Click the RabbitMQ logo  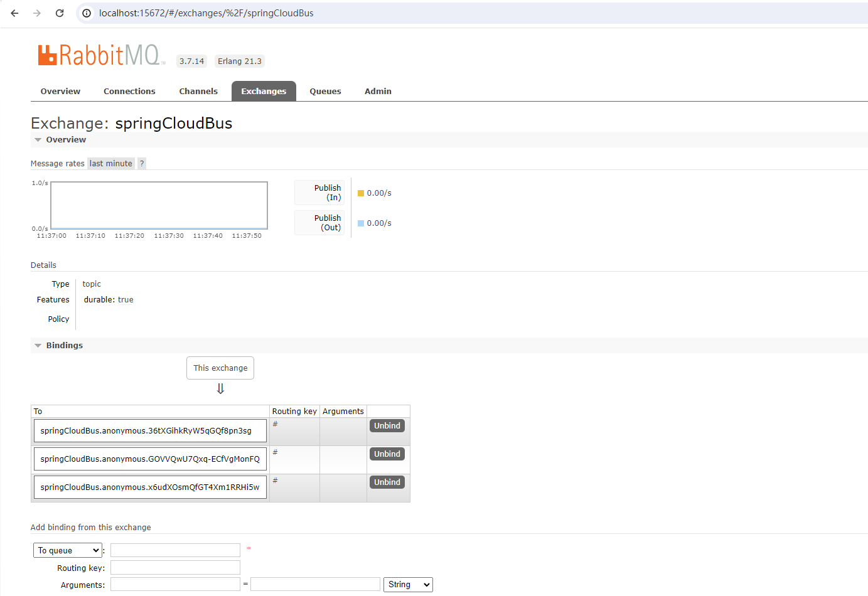point(101,55)
